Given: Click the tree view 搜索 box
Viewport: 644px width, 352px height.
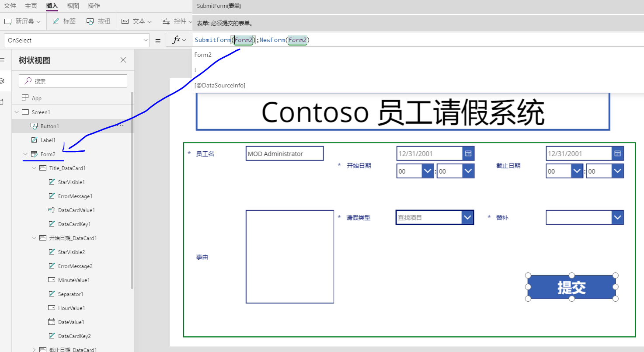Looking at the screenshot, I should point(73,81).
